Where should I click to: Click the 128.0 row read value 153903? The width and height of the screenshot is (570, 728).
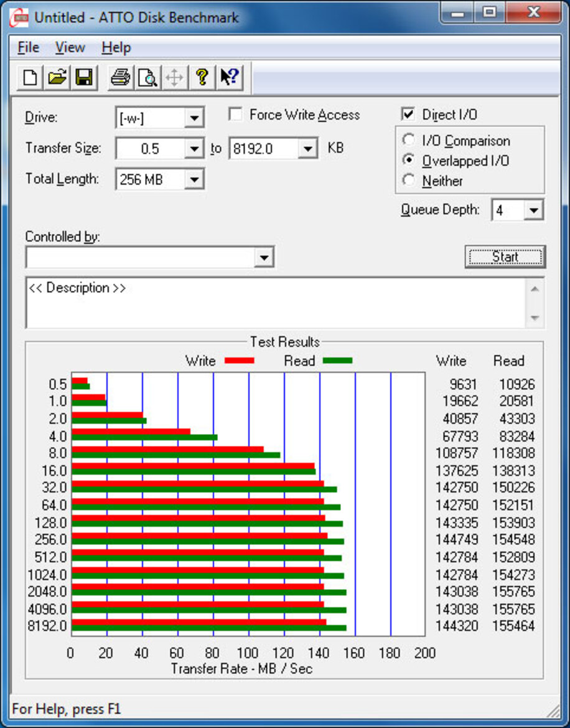(x=513, y=522)
